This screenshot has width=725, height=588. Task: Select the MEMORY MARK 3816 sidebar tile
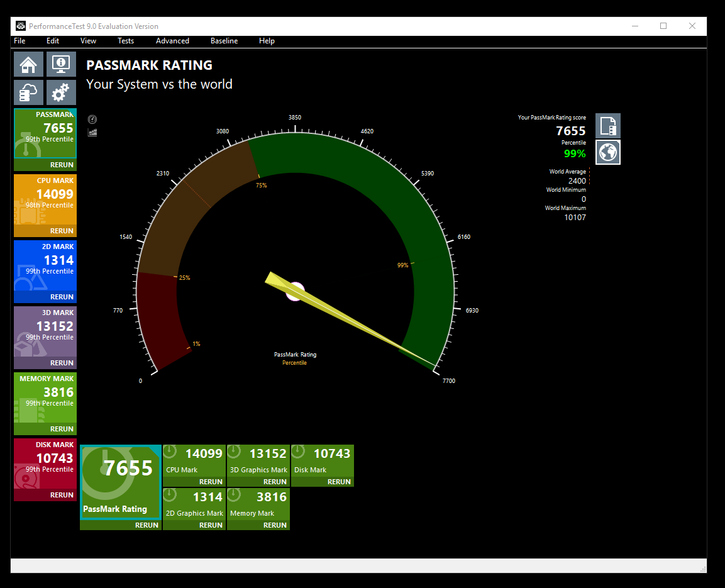pyautogui.click(x=45, y=397)
